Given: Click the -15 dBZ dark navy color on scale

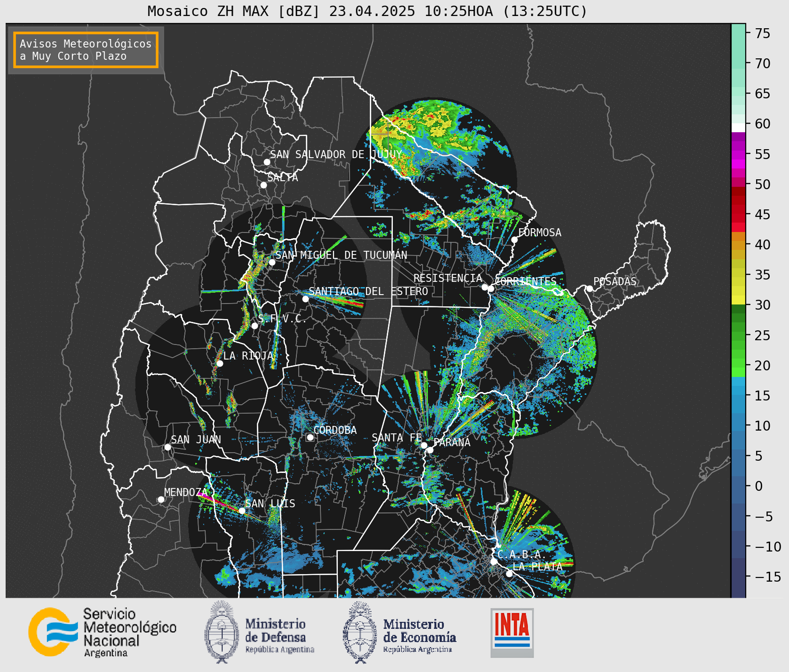Looking at the screenshot, I should (738, 577).
